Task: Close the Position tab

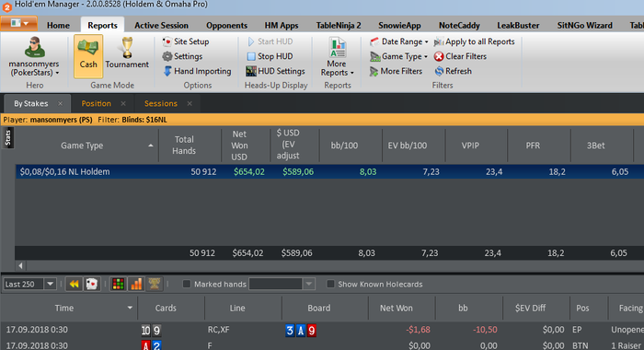Action: (x=123, y=104)
